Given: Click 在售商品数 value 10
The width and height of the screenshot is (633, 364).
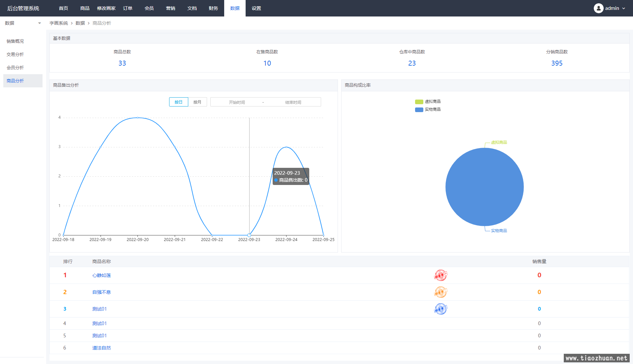Looking at the screenshot, I should pos(267,63).
